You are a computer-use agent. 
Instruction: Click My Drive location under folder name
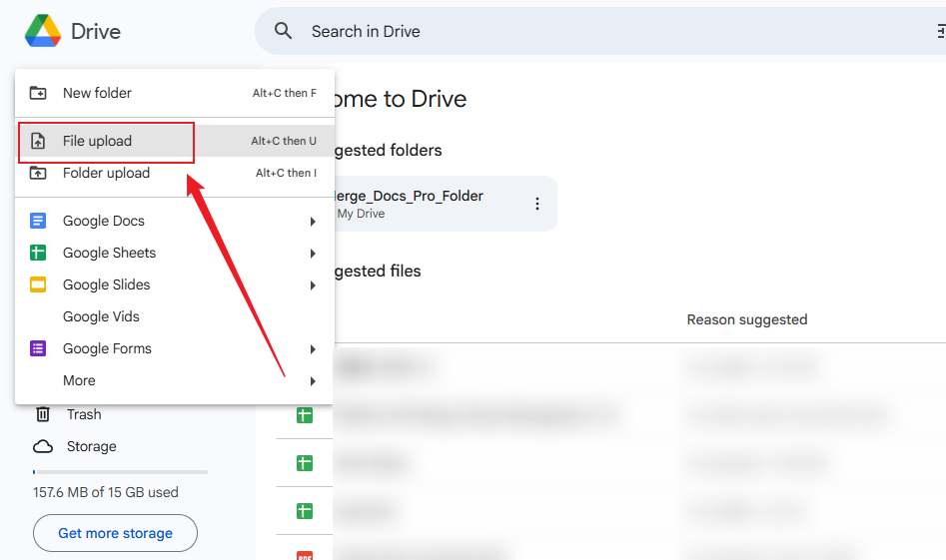coord(361,214)
